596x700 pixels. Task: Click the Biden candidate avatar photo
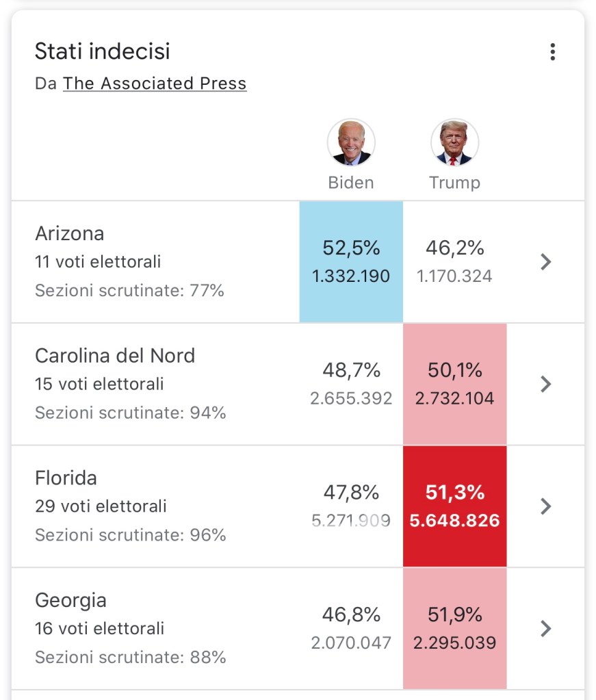click(x=351, y=142)
